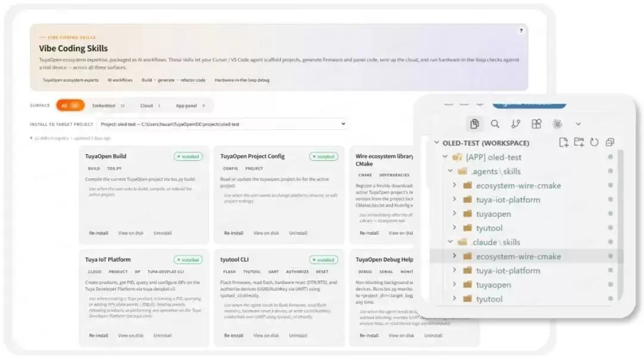Open the Explorer view icon
The image size is (644, 358).
(475, 124)
